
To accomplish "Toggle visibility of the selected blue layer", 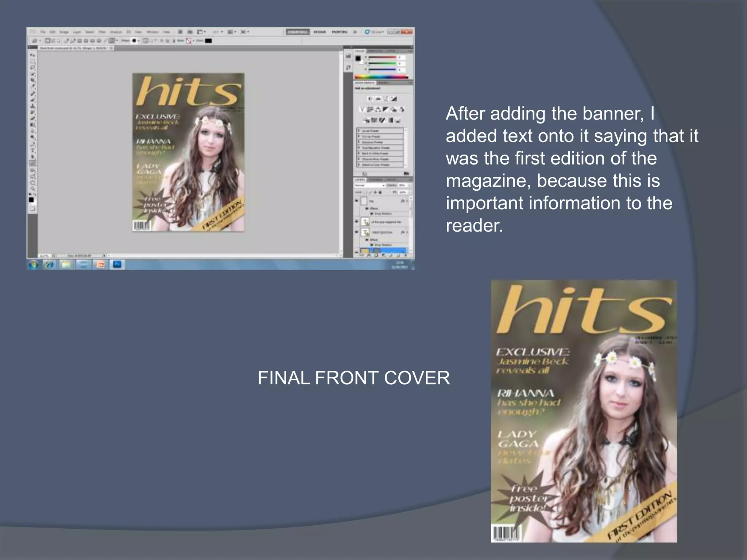I will [x=357, y=252].
